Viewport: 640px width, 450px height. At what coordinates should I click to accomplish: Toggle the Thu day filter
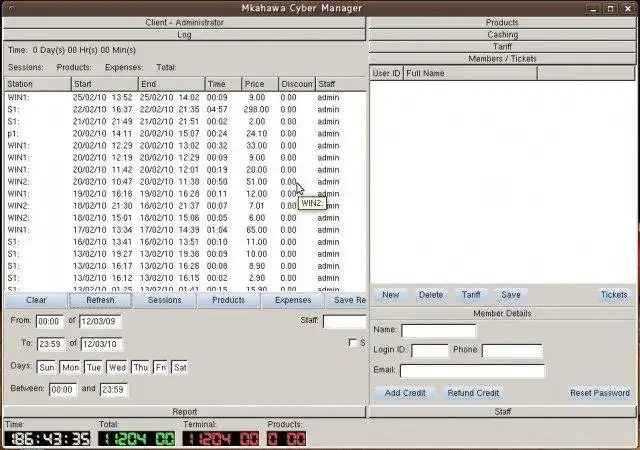click(141, 368)
